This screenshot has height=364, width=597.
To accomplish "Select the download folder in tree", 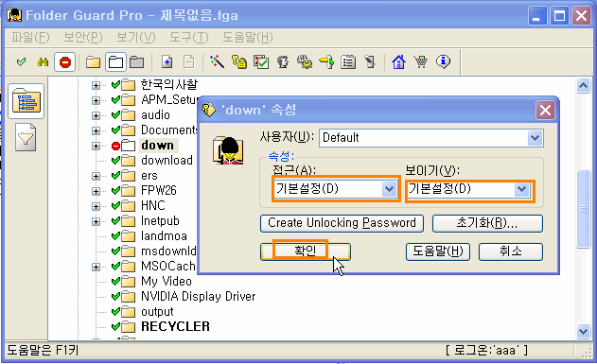I will (167, 161).
